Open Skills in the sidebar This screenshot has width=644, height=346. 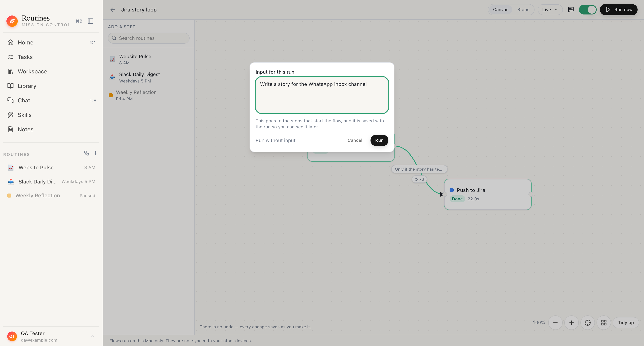click(x=51, y=115)
